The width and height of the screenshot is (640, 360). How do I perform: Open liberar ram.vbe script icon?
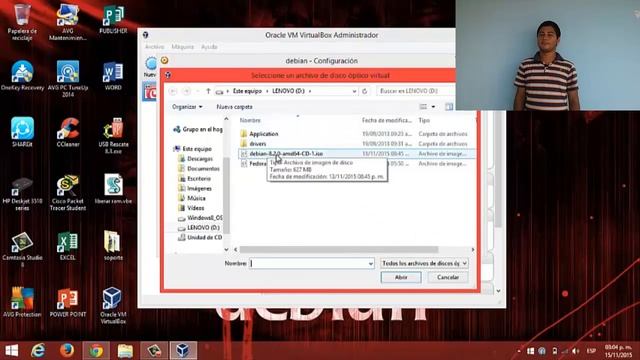click(113, 189)
